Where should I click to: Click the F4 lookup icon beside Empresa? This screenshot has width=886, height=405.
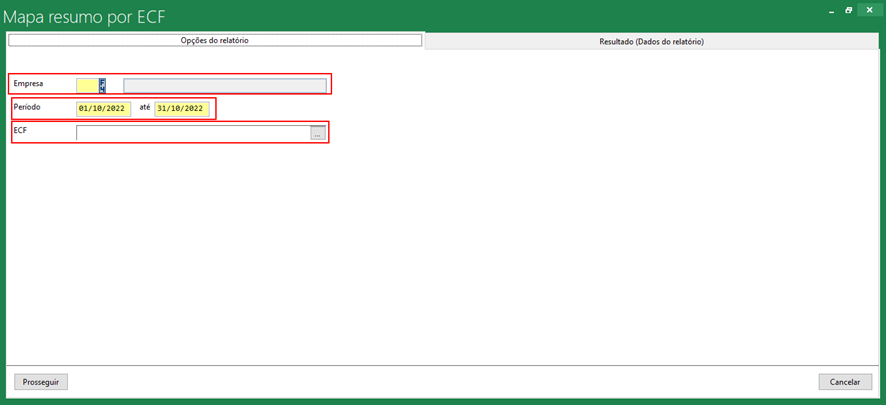click(102, 85)
